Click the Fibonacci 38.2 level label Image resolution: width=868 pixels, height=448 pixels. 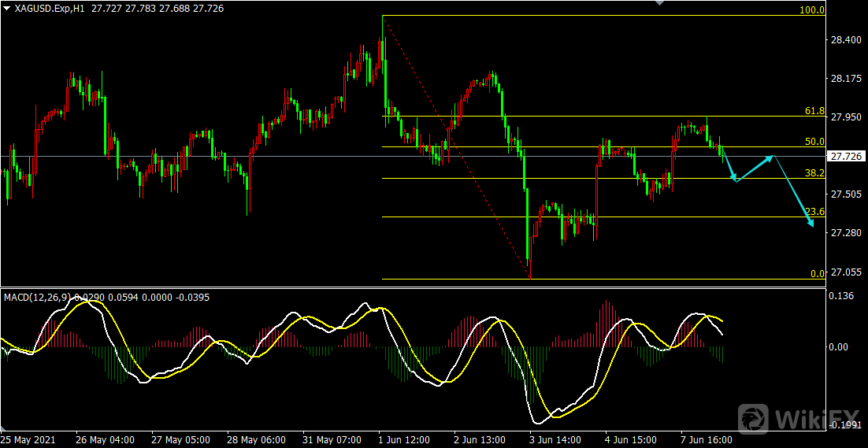click(x=814, y=172)
